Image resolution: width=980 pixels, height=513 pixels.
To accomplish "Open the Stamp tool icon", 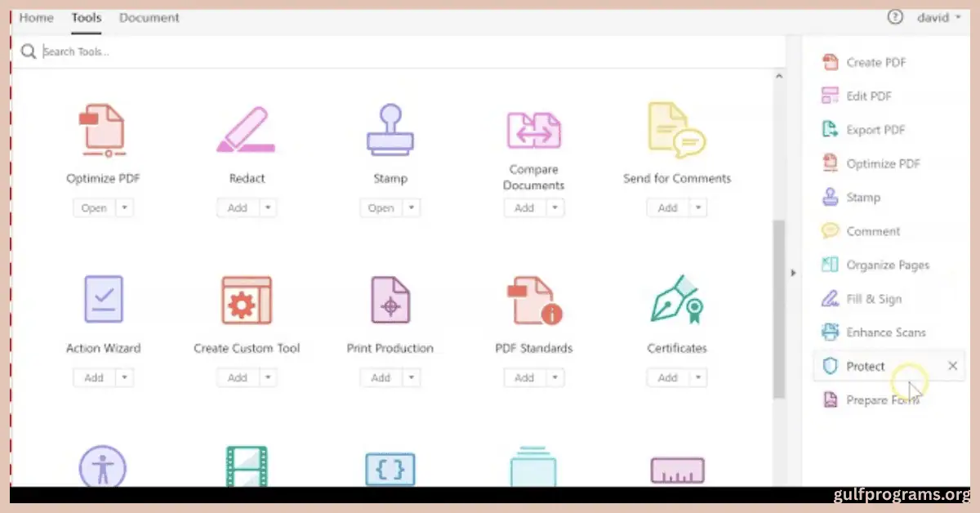I will 390,128.
